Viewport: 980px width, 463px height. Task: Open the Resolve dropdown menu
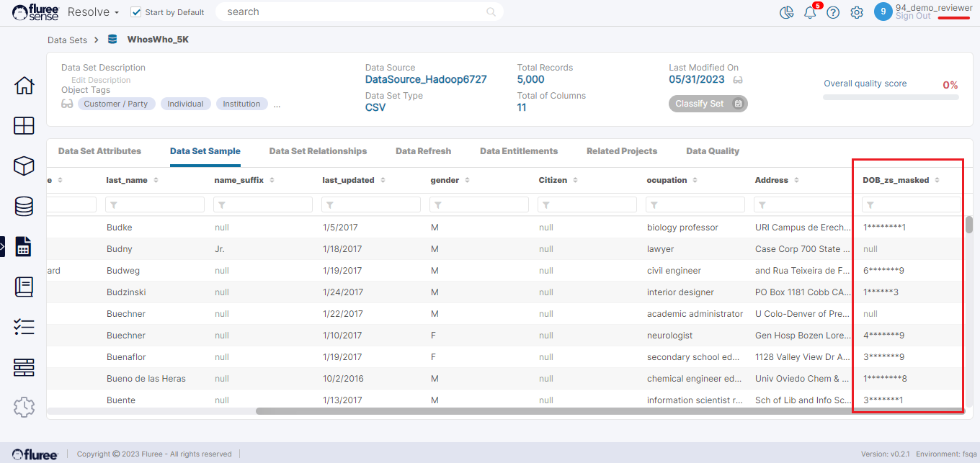pos(93,12)
